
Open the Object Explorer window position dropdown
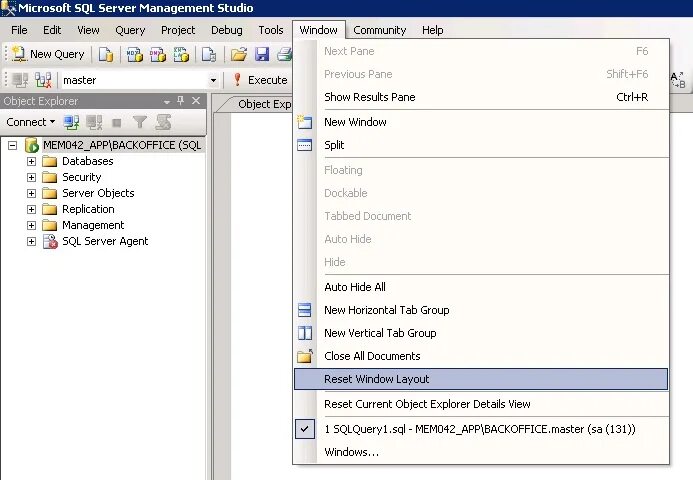167,102
